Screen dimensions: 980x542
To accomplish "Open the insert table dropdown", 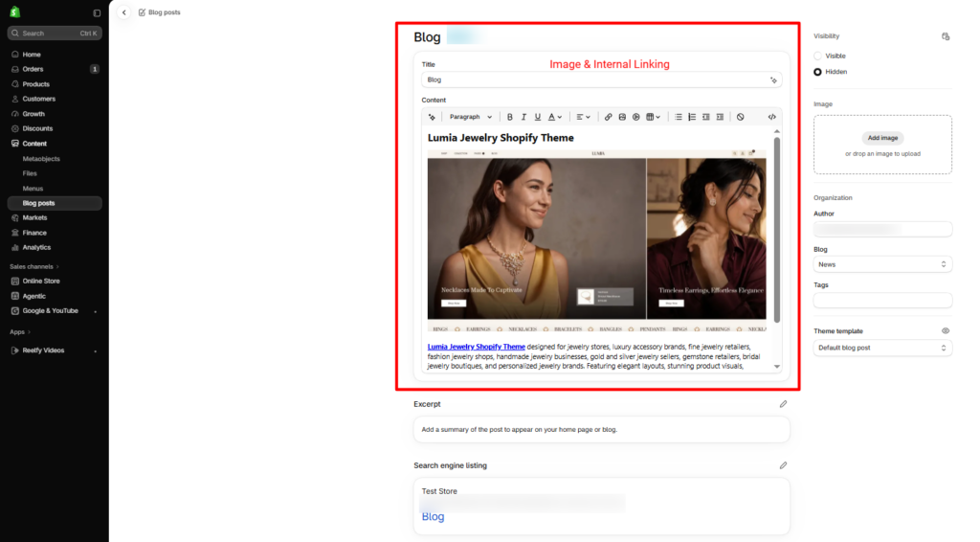I will pyautogui.click(x=653, y=117).
